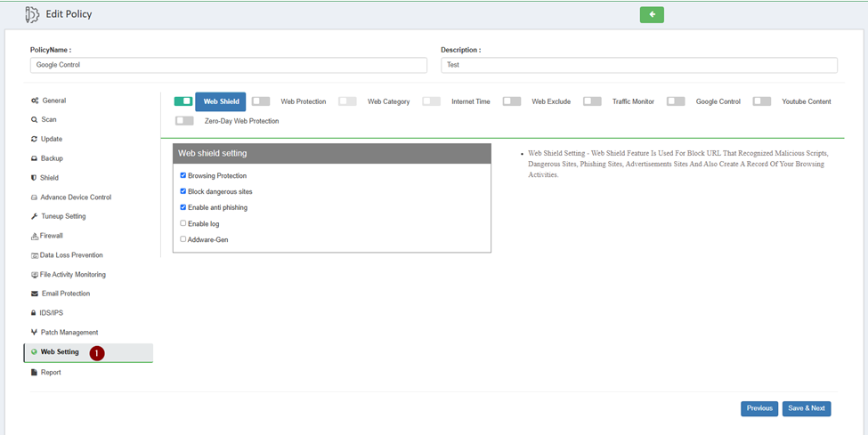
Task: Click the Update refresh icon in sidebar
Action: tap(35, 139)
